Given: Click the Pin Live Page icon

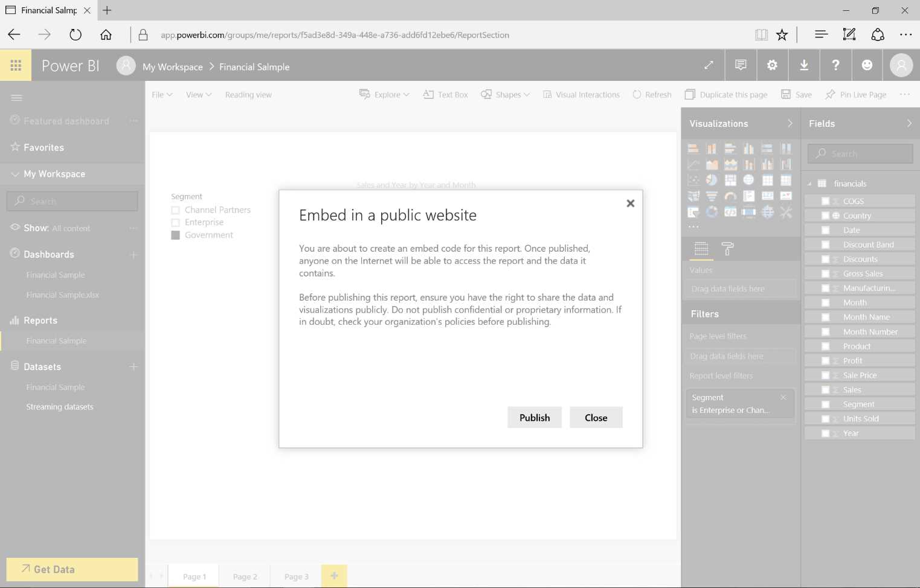Looking at the screenshot, I should pos(830,94).
